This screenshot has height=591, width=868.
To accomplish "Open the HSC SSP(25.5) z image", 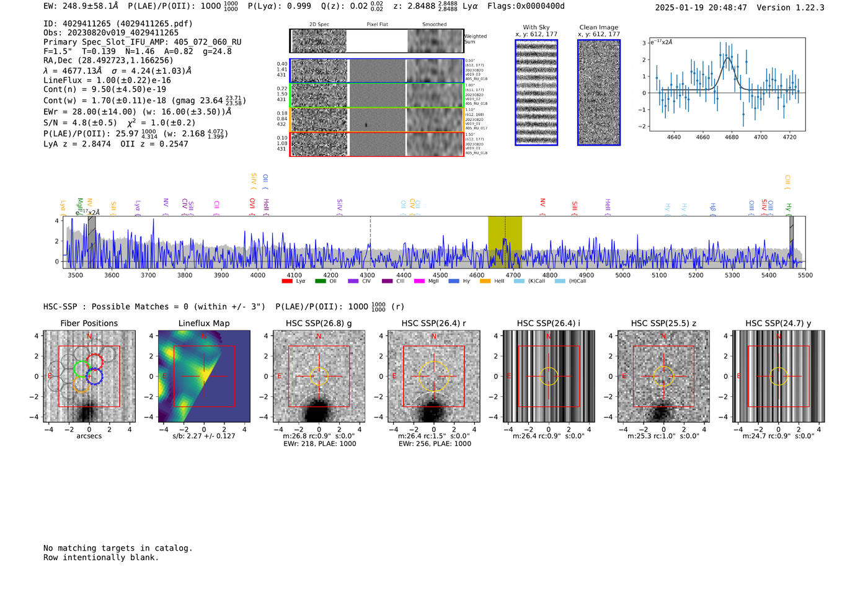I will click(x=663, y=376).
